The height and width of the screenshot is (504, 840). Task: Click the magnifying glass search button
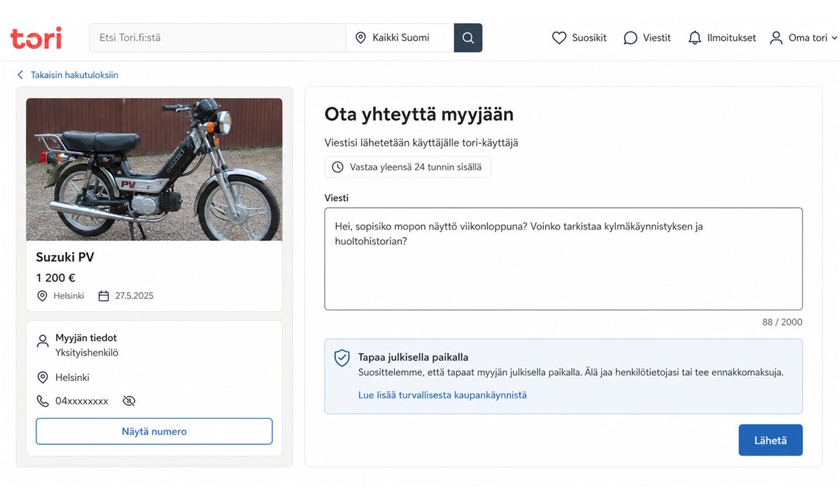point(468,38)
